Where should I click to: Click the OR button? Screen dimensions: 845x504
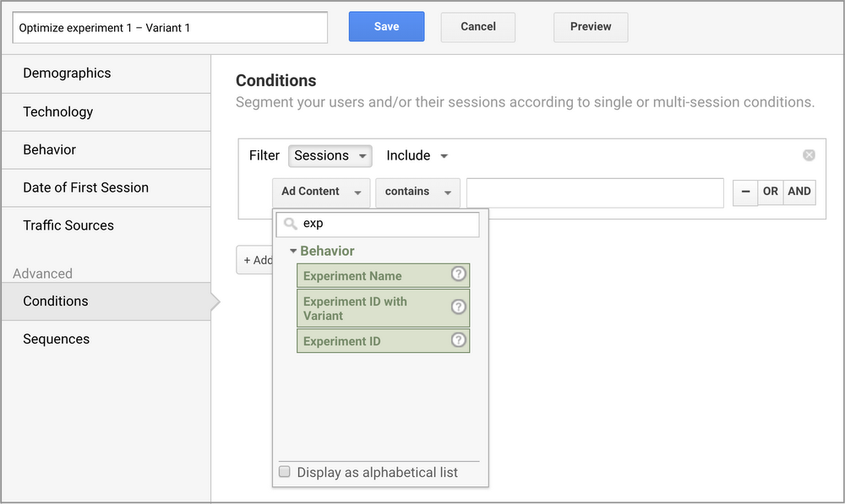771,192
